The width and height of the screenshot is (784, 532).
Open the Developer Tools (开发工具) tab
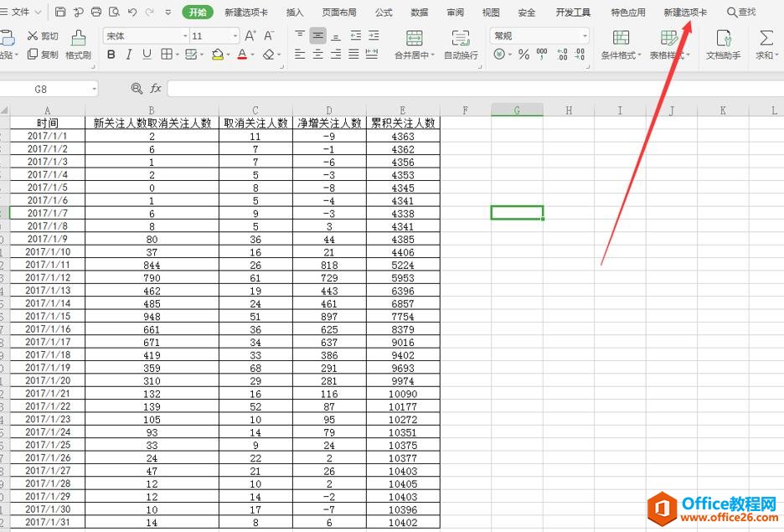(573, 12)
